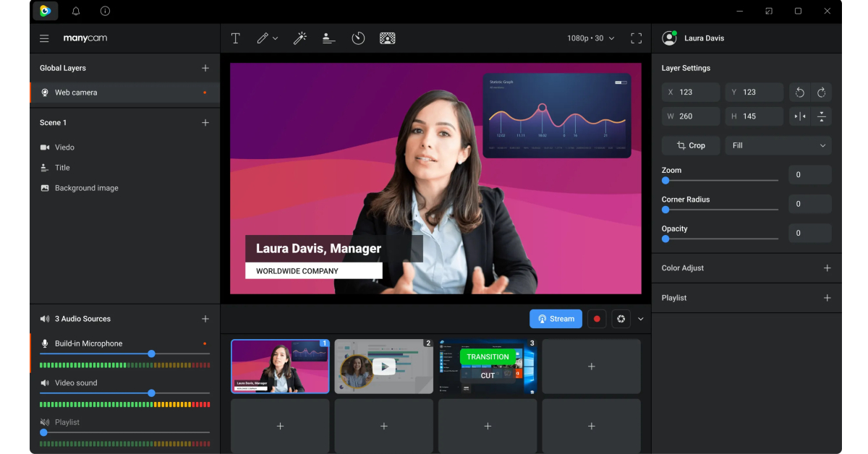Click the Stream button
The image size is (868, 454).
point(556,319)
